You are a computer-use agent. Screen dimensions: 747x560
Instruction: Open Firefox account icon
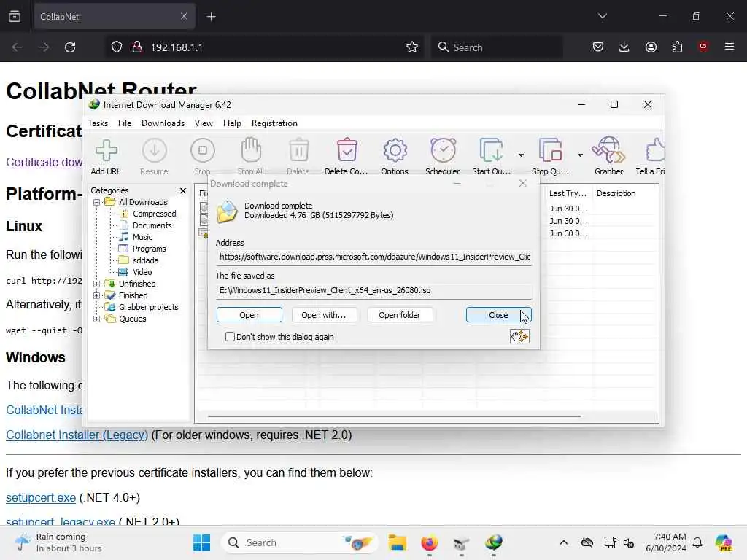click(651, 47)
